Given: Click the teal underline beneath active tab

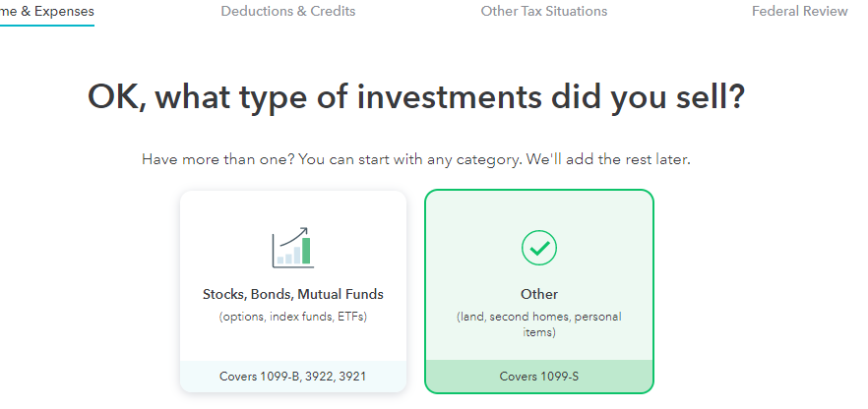Looking at the screenshot, I should pyautogui.click(x=47, y=26).
